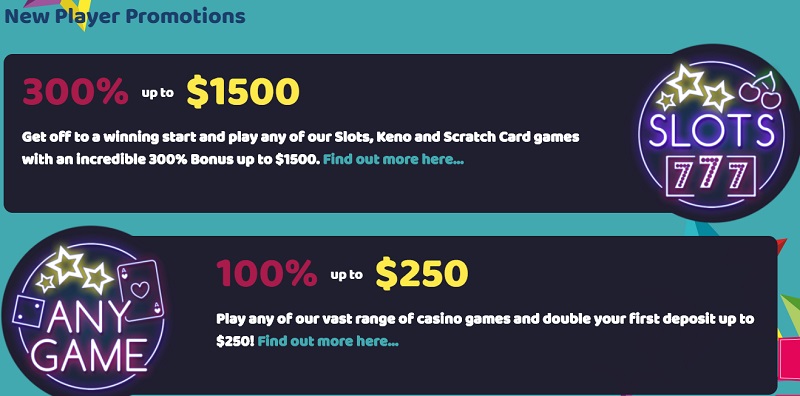The image size is (800, 396).
Task: Click the $250 bonus amount
Action: coord(422,274)
